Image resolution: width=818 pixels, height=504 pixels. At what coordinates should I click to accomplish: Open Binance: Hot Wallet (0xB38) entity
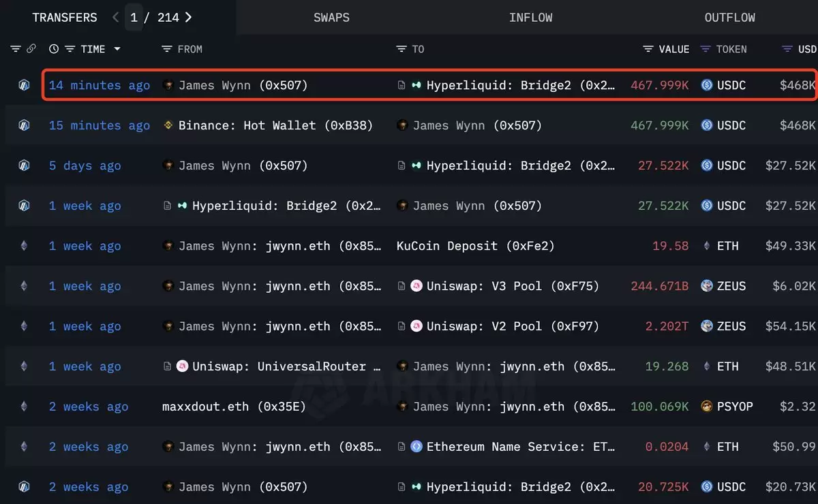pos(275,125)
